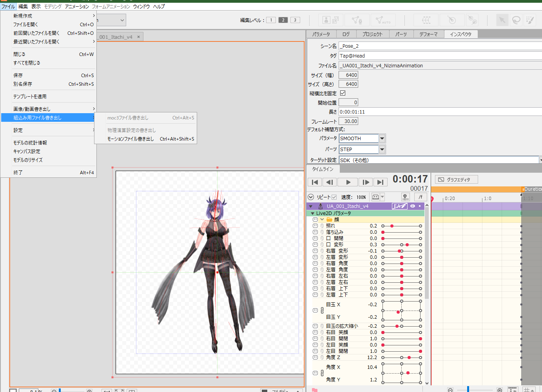Toggle the lock dot on UA_001_Itachi_v4 track

(420, 206)
